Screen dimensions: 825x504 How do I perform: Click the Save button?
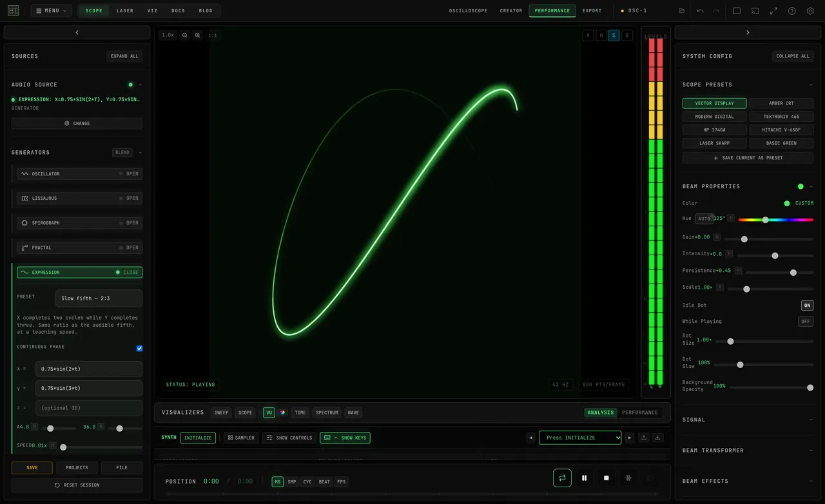(x=32, y=468)
